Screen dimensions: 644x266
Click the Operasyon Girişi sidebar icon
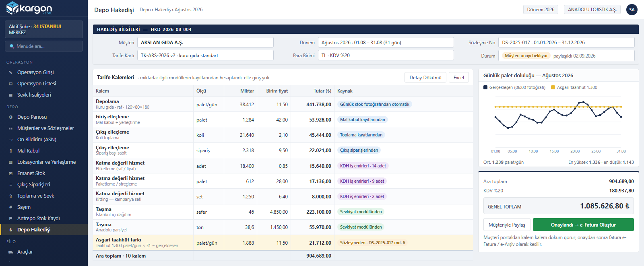tap(11, 72)
